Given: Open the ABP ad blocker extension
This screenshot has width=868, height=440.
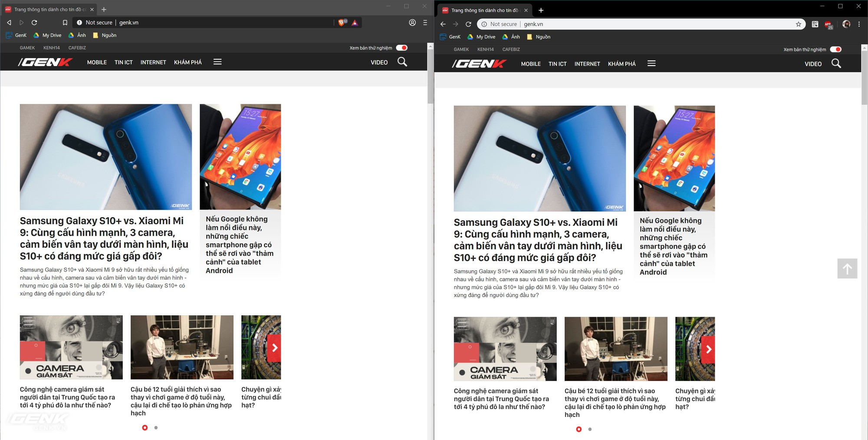Looking at the screenshot, I should [x=829, y=25].
